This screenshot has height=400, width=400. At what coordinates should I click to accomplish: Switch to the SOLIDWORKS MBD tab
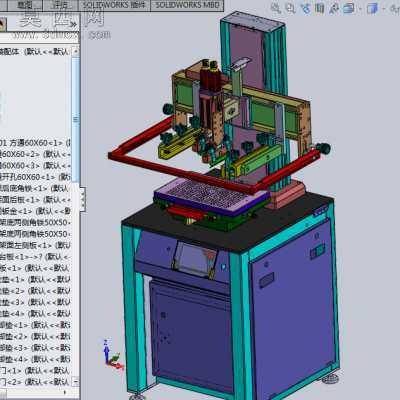tap(187, 5)
